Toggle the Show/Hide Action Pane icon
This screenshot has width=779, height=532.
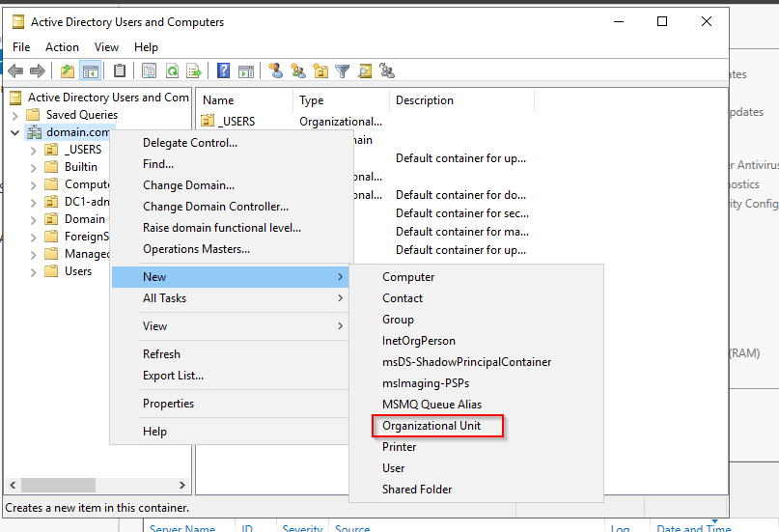click(x=245, y=71)
